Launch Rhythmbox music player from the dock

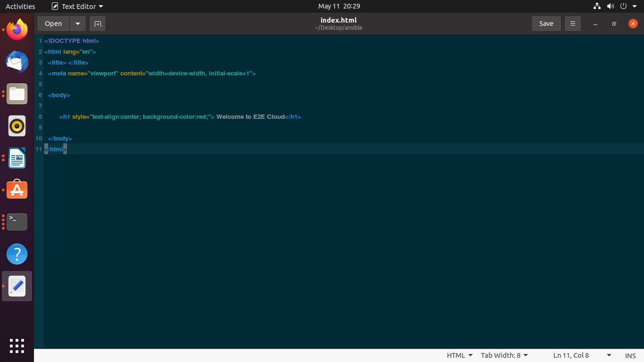pyautogui.click(x=17, y=126)
